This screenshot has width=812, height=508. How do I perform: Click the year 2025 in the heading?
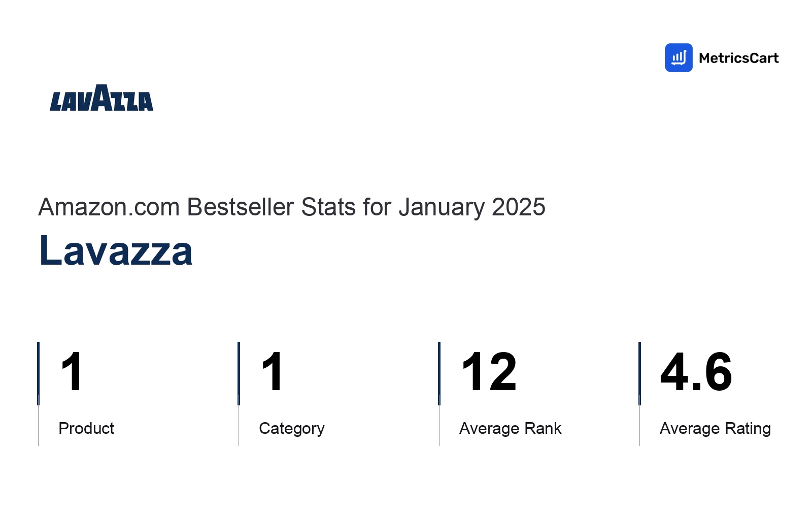(x=519, y=207)
